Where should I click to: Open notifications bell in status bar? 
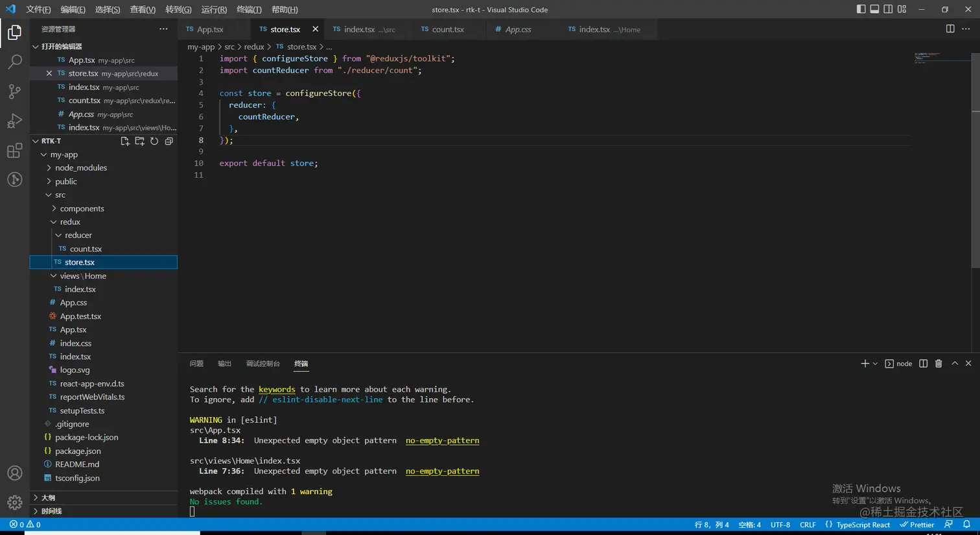(966, 525)
